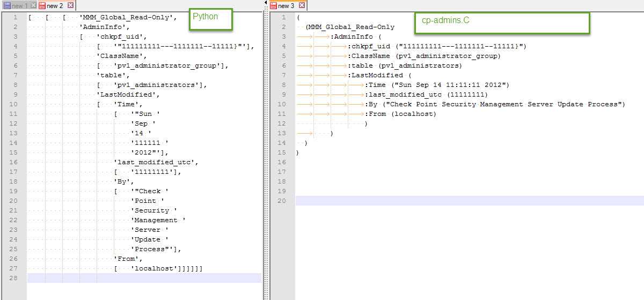
Task: Click :From (localhost) in the right editor
Action: pos(401,114)
